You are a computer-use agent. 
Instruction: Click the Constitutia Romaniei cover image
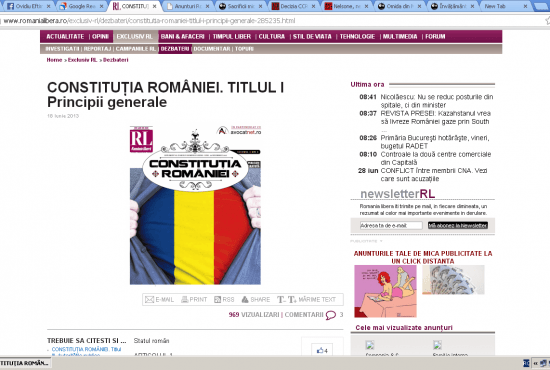(195, 205)
